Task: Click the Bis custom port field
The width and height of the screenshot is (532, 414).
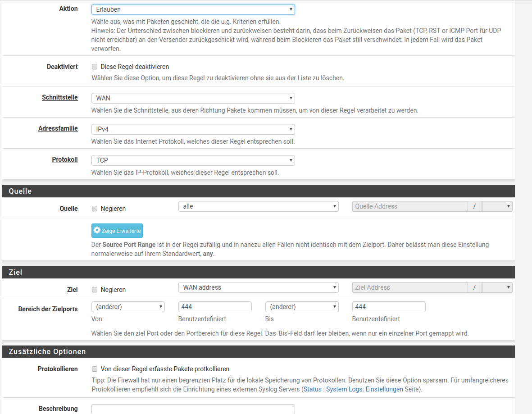Action: pyautogui.click(x=389, y=307)
